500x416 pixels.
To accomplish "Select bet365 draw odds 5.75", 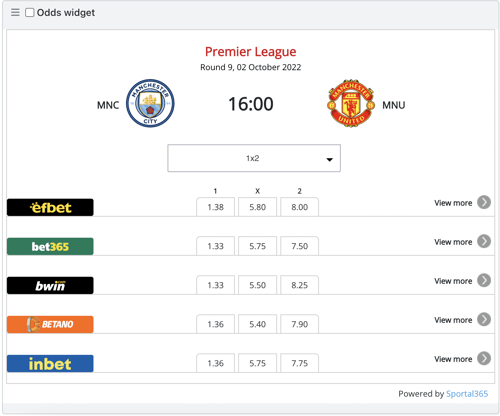I will [x=257, y=246].
